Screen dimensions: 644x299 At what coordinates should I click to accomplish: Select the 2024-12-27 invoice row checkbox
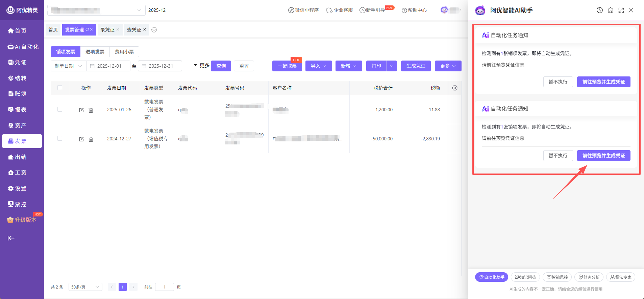click(60, 138)
